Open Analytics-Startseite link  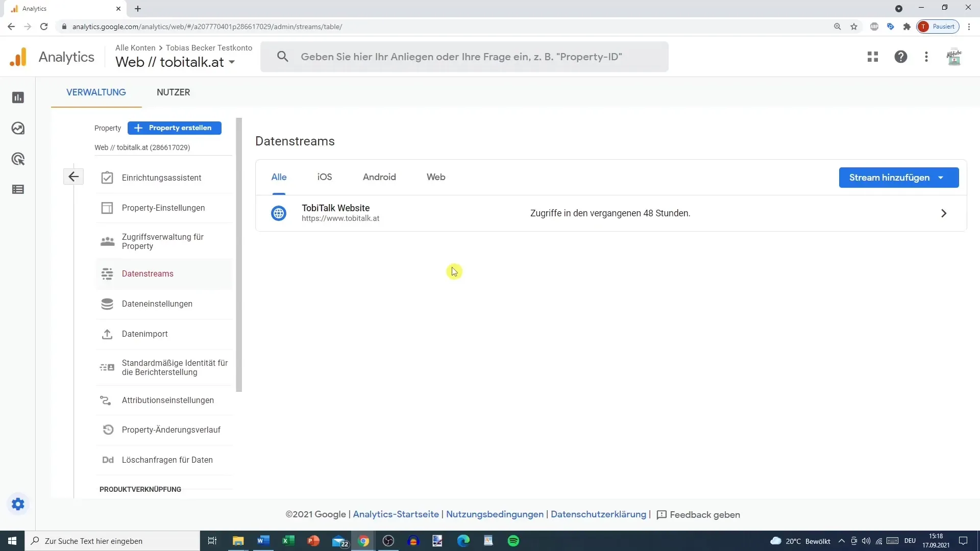point(396,515)
